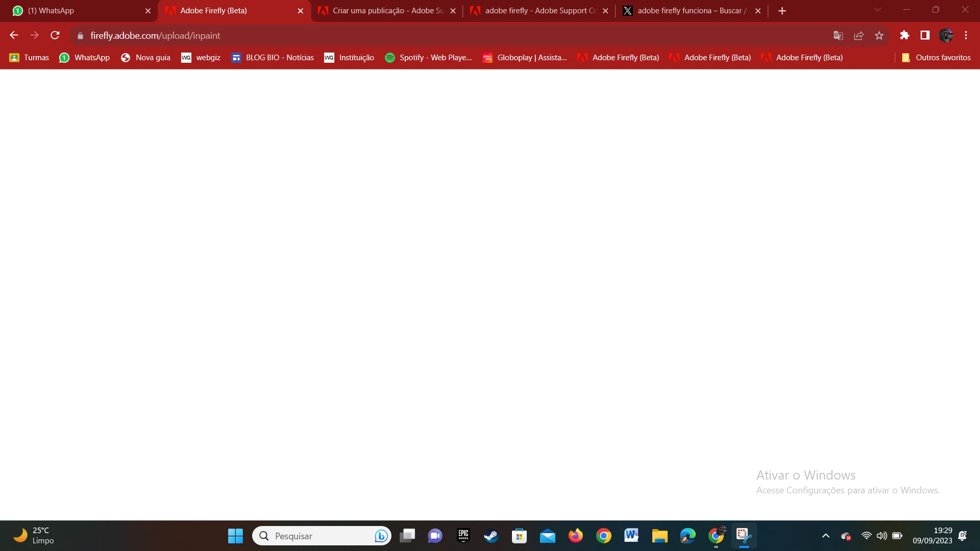This screenshot has width=980, height=551.
Task: Toggle the browser side panel
Action: [x=925, y=35]
